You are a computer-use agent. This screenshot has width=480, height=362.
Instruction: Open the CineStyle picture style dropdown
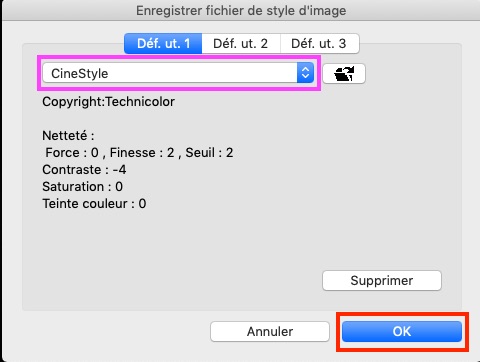(x=178, y=73)
